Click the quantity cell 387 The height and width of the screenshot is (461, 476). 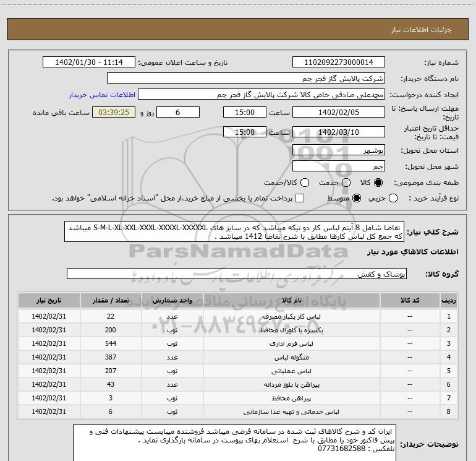(x=111, y=357)
